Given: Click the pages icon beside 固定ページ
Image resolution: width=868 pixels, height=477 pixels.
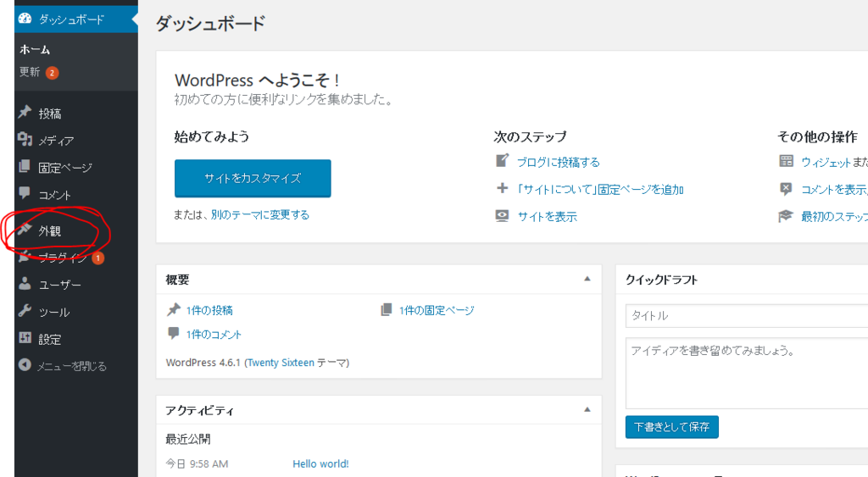Looking at the screenshot, I should pyautogui.click(x=25, y=166).
